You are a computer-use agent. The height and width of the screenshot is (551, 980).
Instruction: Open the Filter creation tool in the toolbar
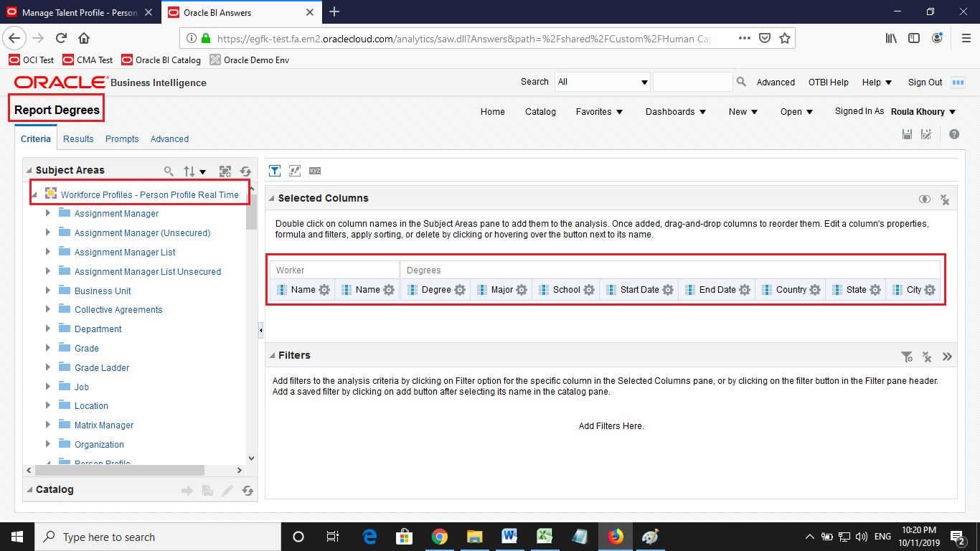[x=274, y=171]
